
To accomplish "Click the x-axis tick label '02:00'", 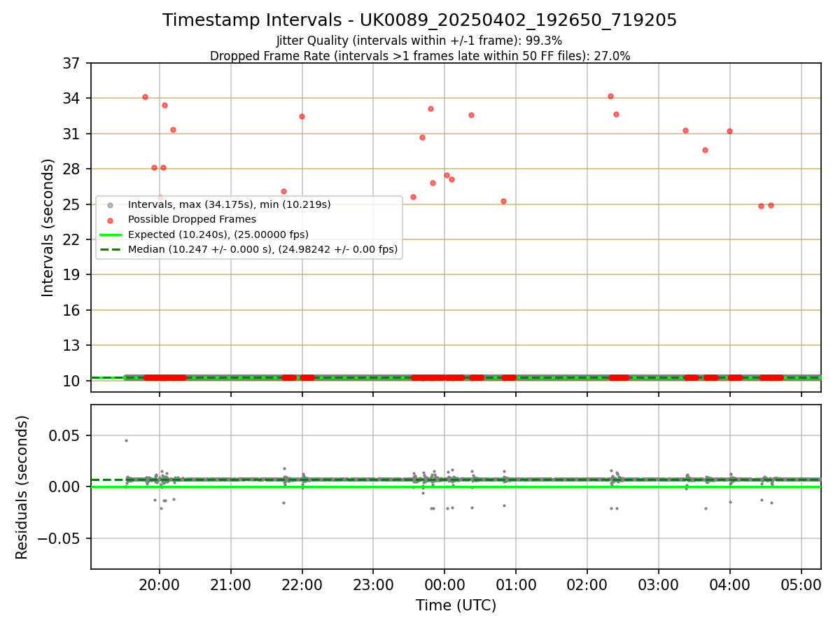I will (x=587, y=584).
